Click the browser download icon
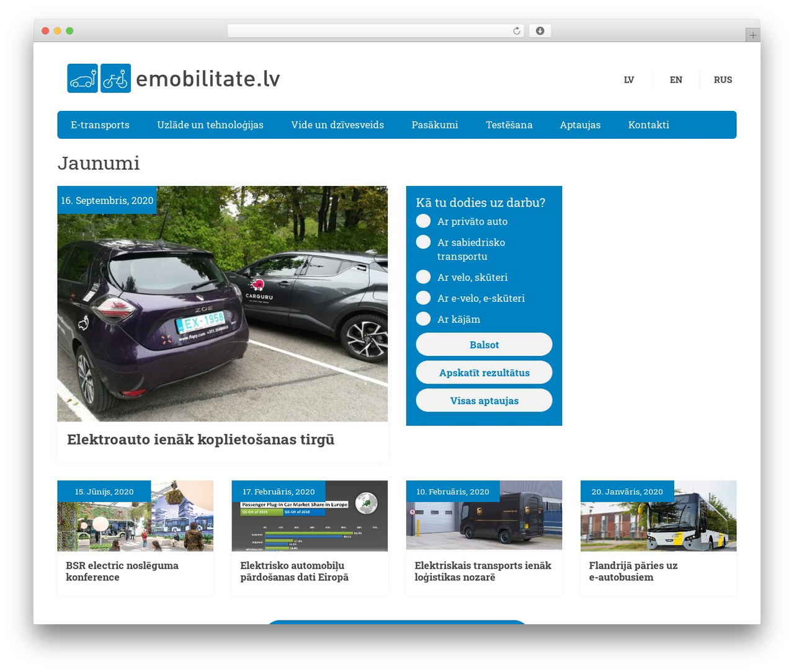This screenshot has width=794, height=672. (x=540, y=31)
